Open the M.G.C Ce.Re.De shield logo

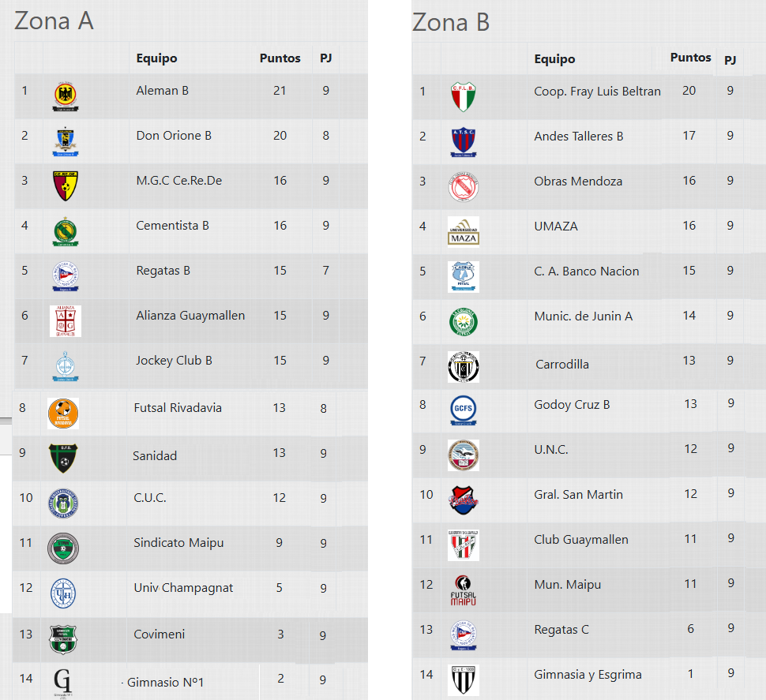point(66,186)
